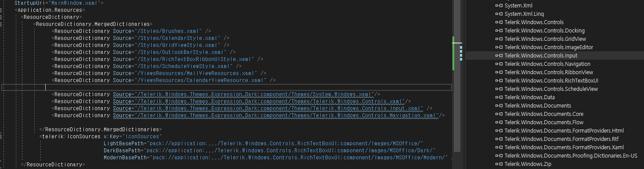Click the FormatProviders.Rtf reference icon

tap(499, 139)
